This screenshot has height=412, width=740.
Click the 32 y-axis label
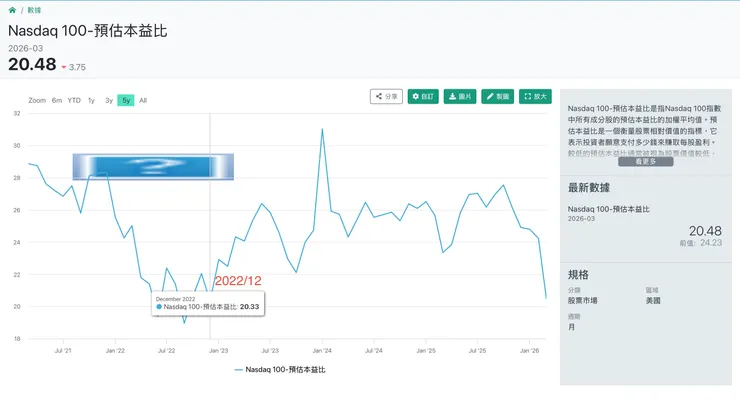pyautogui.click(x=17, y=113)
